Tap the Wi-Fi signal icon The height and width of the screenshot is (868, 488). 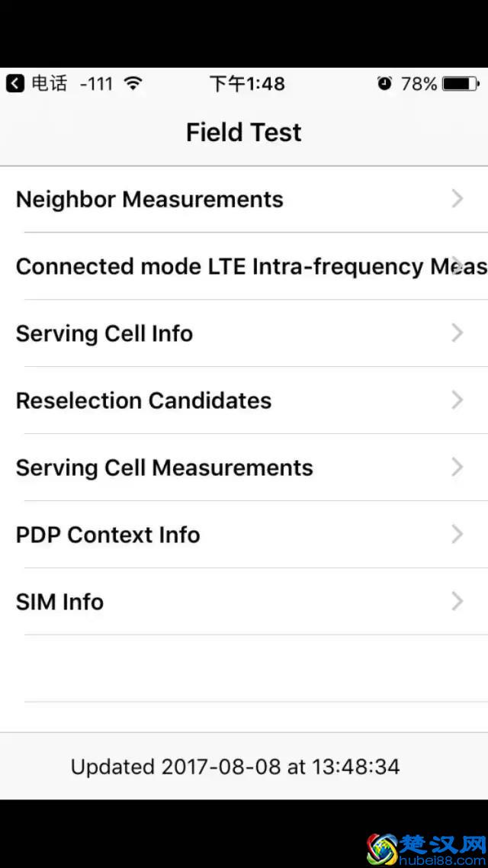133,83
